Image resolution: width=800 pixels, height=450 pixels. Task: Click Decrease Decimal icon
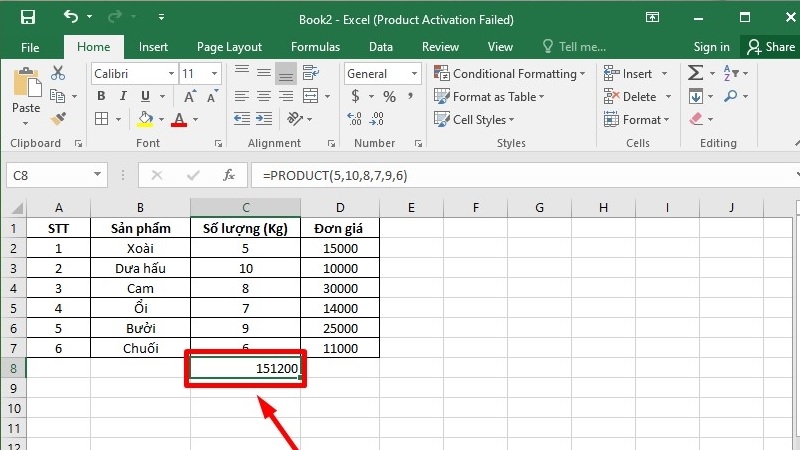coord(377,119)
